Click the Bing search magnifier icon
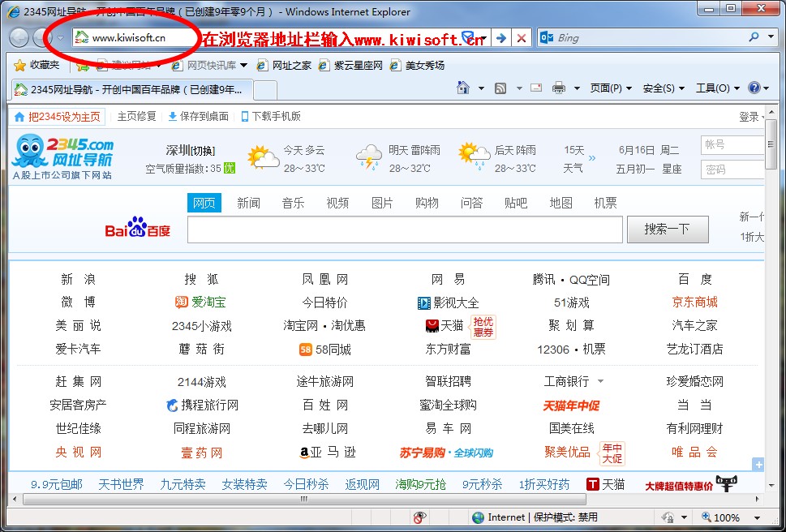This screenshot has width=786, height=532. click(x=754, y=37)
